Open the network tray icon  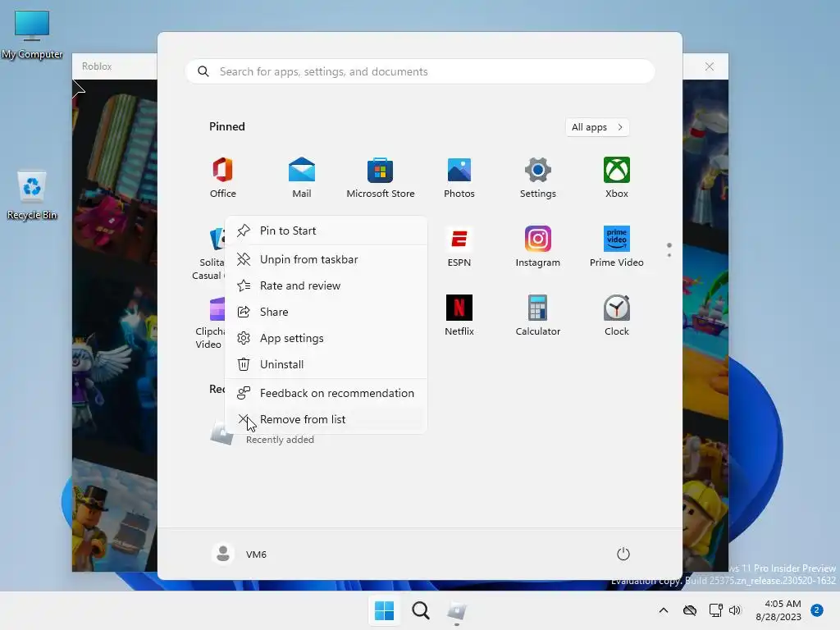[x=715, y=610]
